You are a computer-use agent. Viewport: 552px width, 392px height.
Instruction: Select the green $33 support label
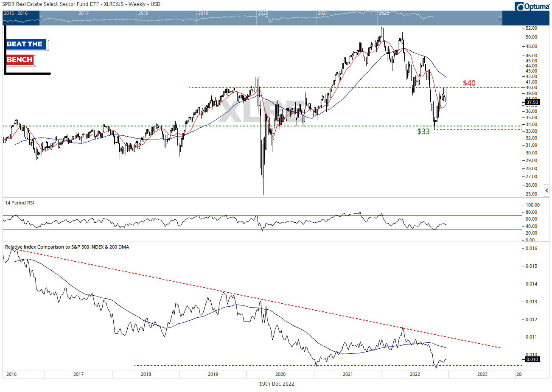coord(423,132)
